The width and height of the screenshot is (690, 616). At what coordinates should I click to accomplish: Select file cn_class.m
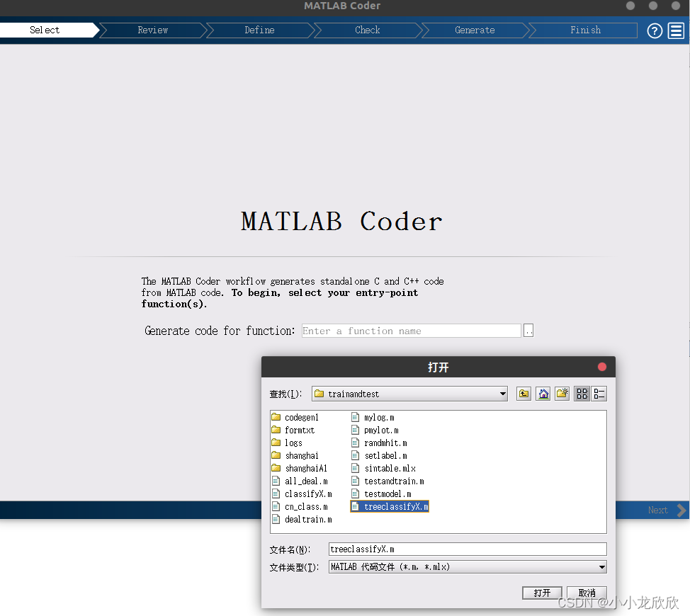pos(300,506)
